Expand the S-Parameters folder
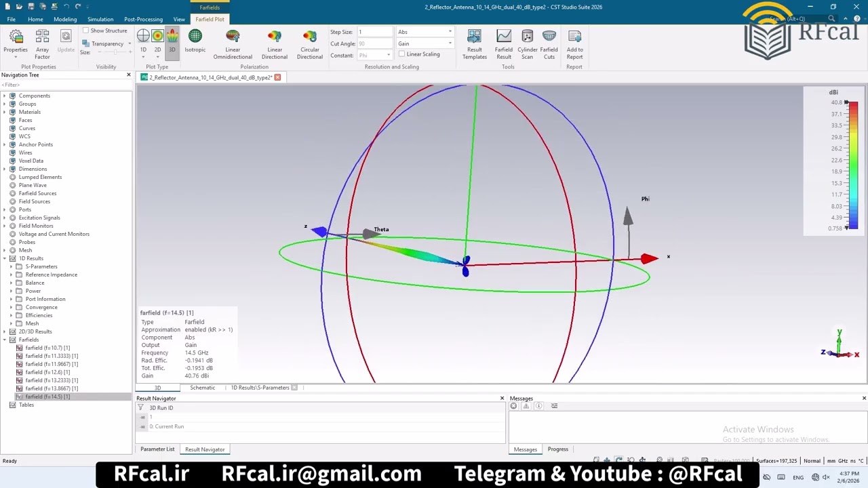 11,266
